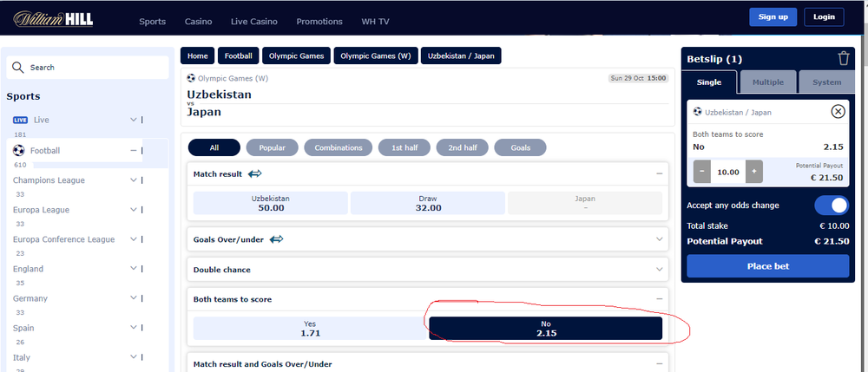The width and height of the screenshot is (868, 372).
Task: Click the Sign up button
Action: [x=773, y=17]
